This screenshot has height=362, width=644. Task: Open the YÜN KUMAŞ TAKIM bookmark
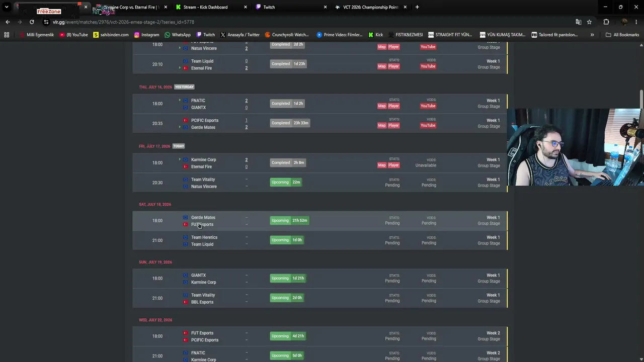click(x=503, y=35)
